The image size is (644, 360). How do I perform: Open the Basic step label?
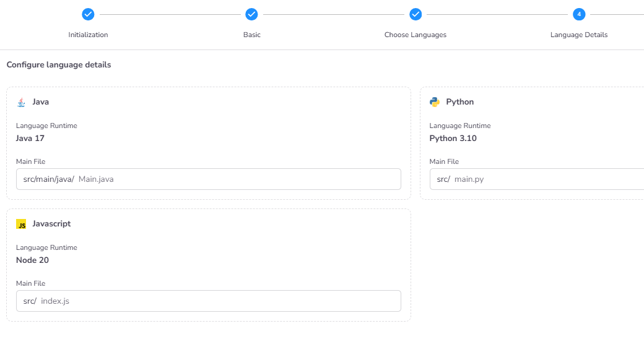(251, 35)
